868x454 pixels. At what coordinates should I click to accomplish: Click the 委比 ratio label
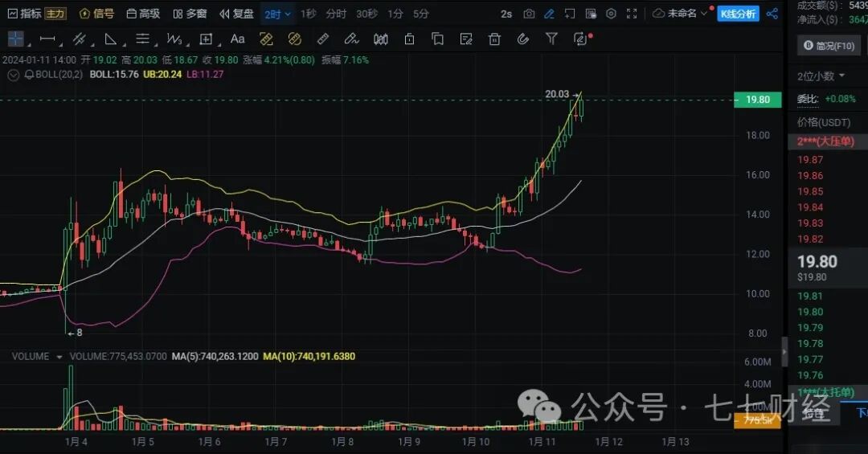coord(808,99)
